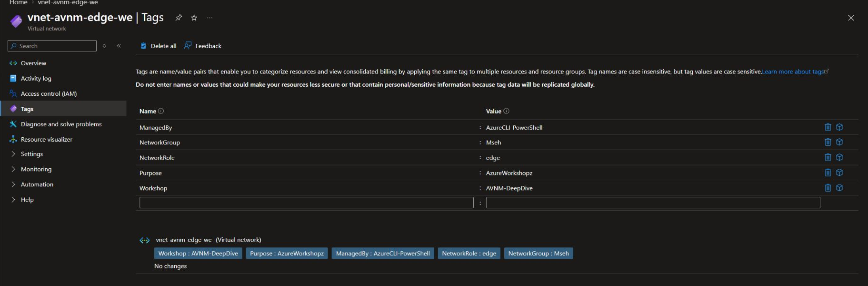Screen dimensions: 868x286
Task: Click the AzureWorkshopz value
Action: coord(509,173)
